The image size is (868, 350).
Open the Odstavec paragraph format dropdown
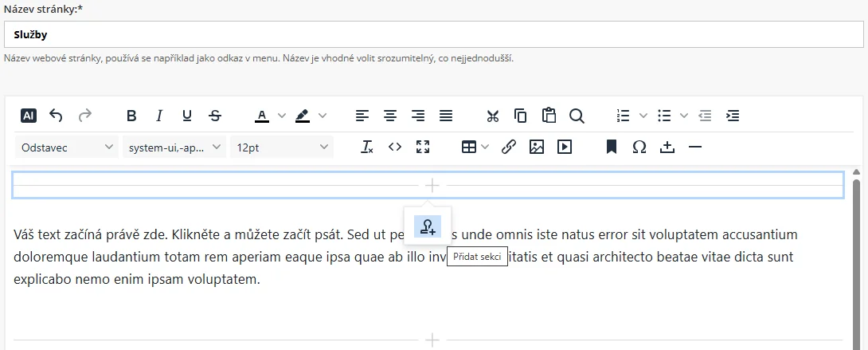(x=67, y=147)
